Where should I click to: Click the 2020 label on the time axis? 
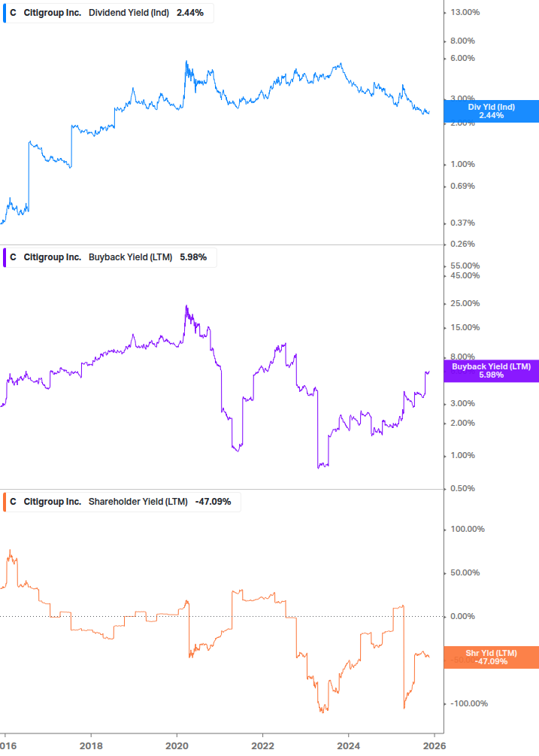[x=177, y=746]
